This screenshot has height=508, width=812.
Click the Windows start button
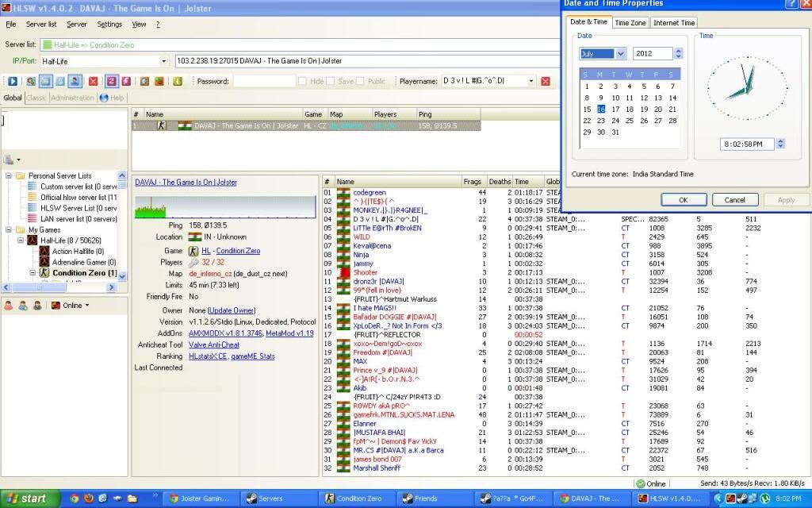[30, 498]
